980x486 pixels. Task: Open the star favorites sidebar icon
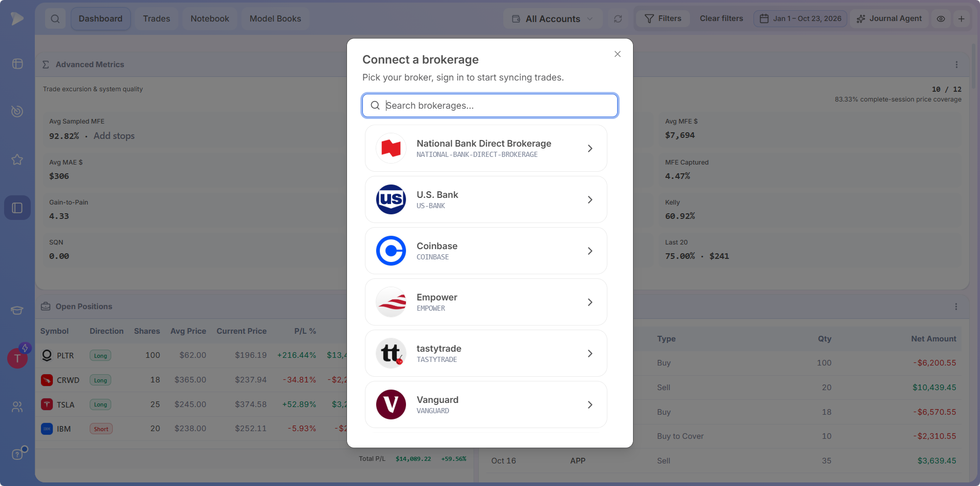point(17,159)
